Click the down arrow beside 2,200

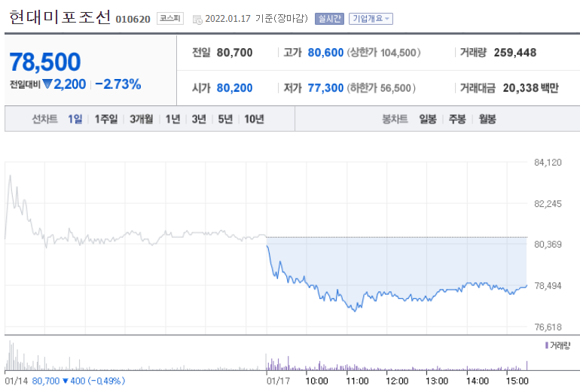click(47, 84)
